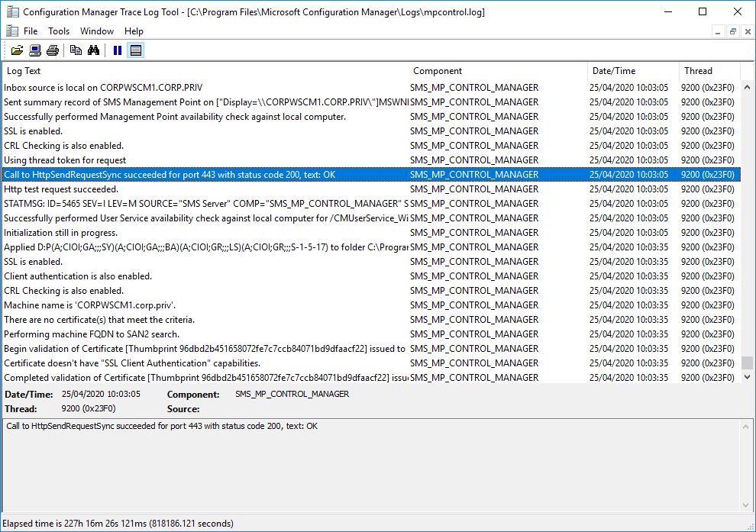
Task: Open the Help menu
Action: pos(134,31)
